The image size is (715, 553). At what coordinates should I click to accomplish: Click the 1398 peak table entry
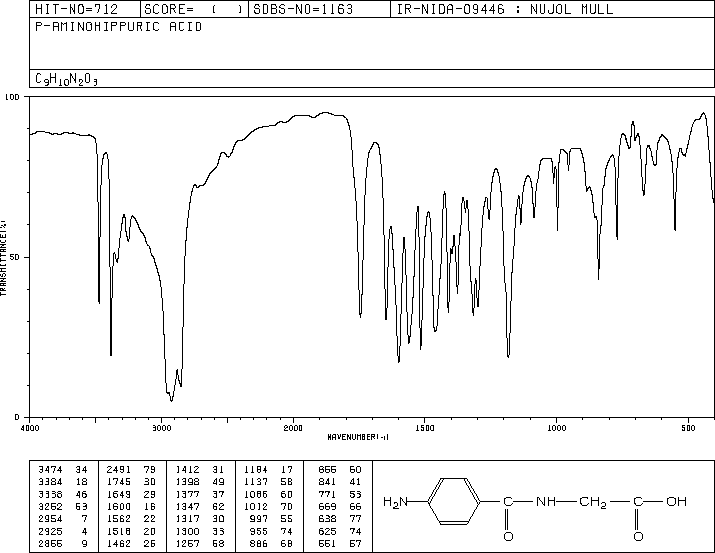[x=200, y=482]
